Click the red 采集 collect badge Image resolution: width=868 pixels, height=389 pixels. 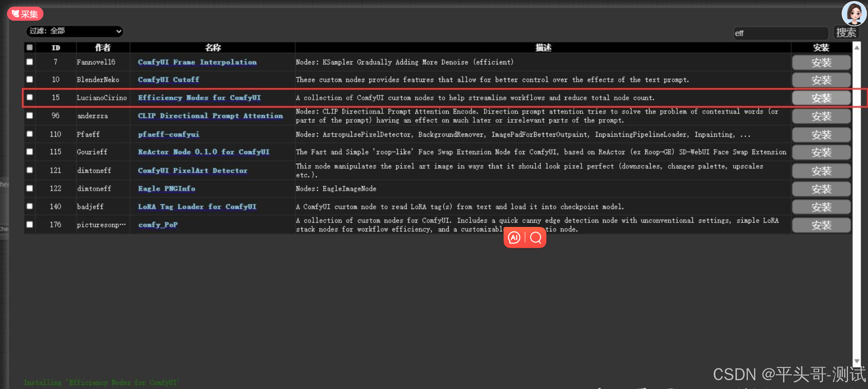tap(25, 14)
